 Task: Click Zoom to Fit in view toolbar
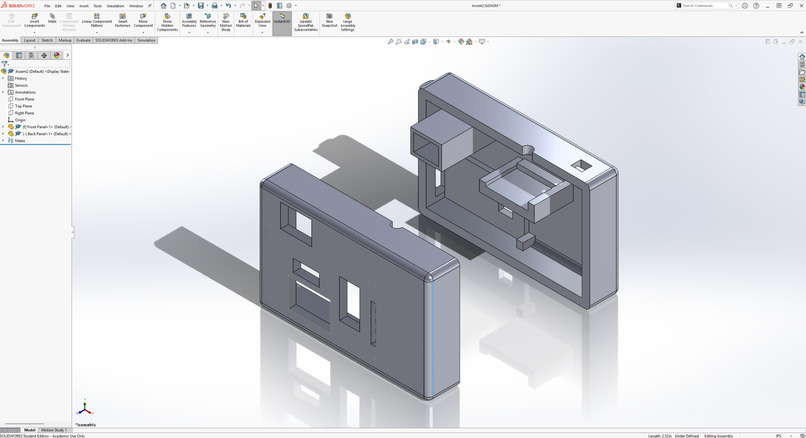coord(390,42)
